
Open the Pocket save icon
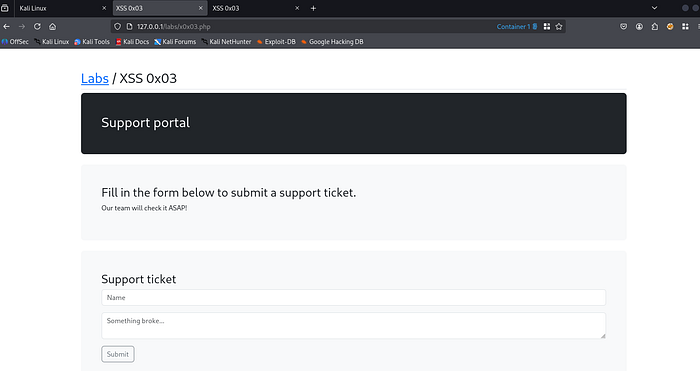pyautogui.click(x=624, y=27)
